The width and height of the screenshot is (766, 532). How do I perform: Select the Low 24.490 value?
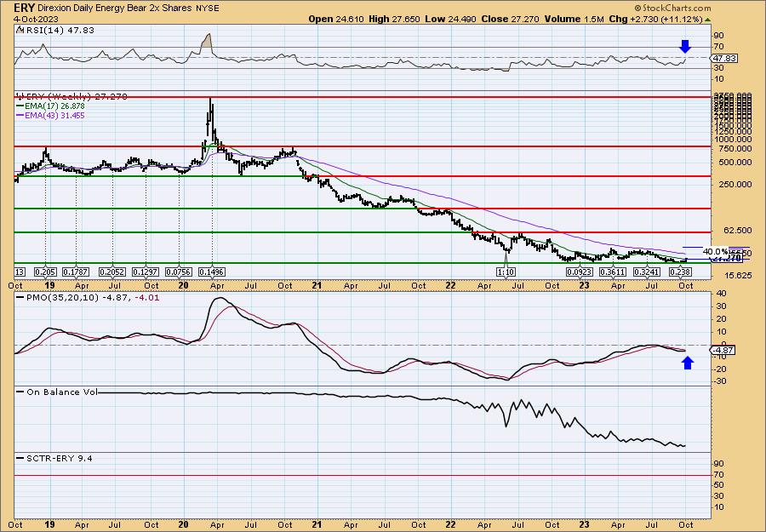click(451, 19)
